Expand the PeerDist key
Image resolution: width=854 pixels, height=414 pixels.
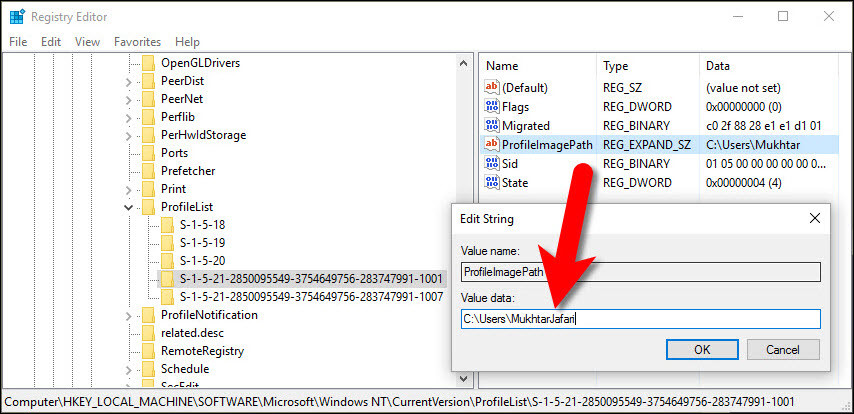click(129, 82)
